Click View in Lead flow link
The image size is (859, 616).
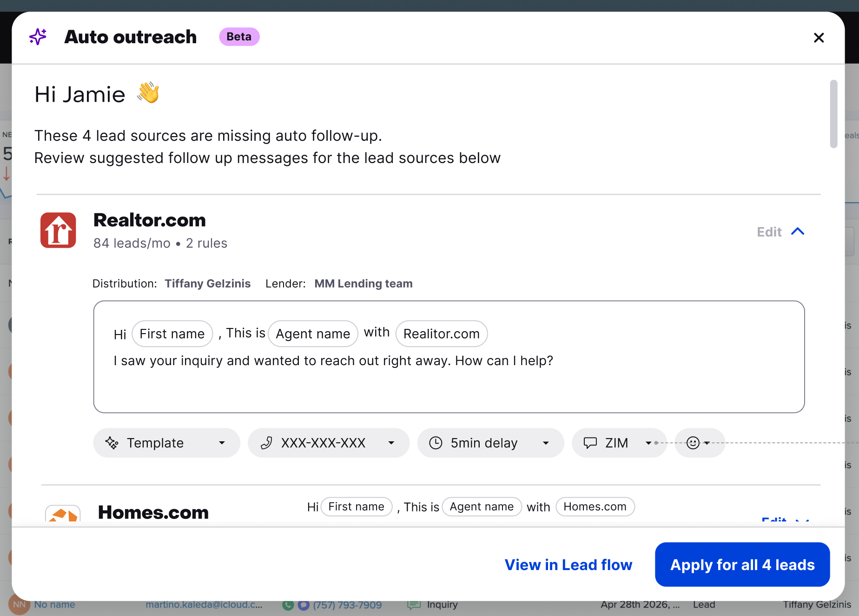coord(568,564)
